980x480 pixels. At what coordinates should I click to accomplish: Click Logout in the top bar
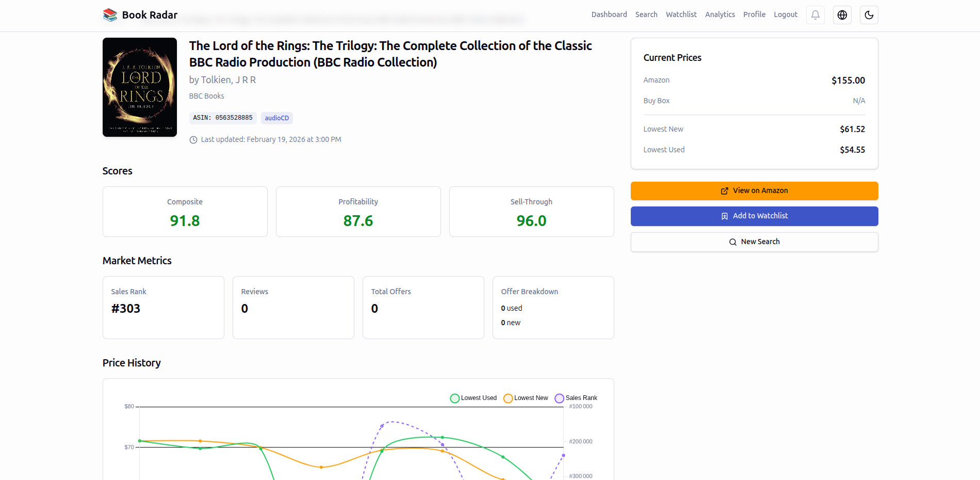785,14
